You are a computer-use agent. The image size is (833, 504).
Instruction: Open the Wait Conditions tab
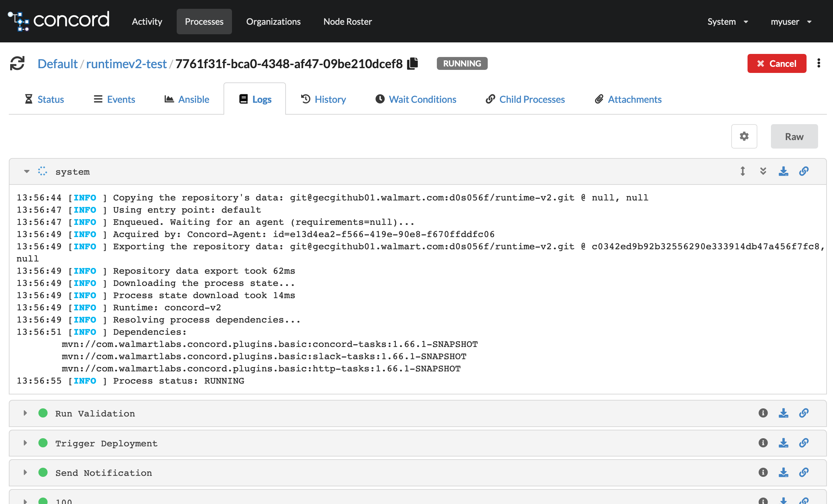415,99
